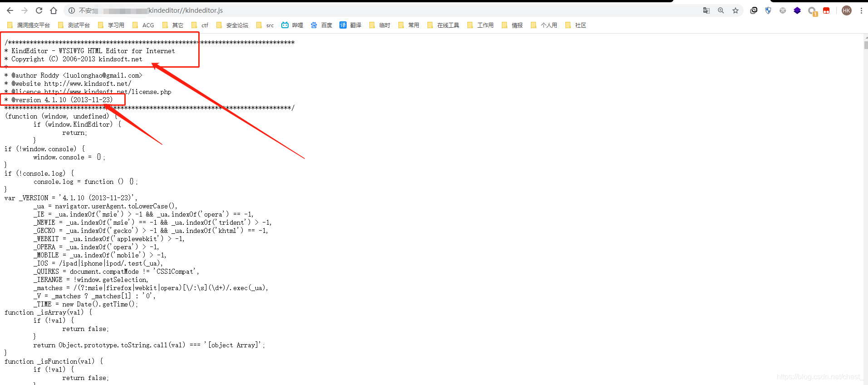868x385 pixels.
Task: Open the blue shield extension
Action: click(768, 10)
